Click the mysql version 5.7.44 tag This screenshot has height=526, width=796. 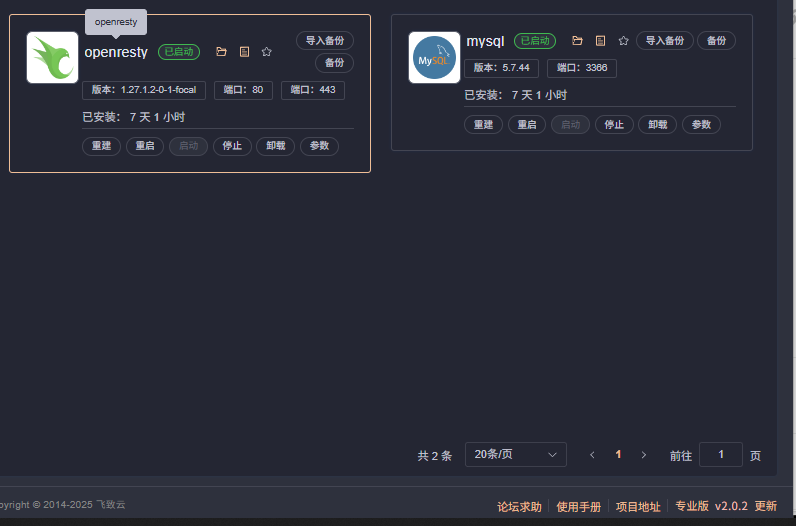point(501,68)
